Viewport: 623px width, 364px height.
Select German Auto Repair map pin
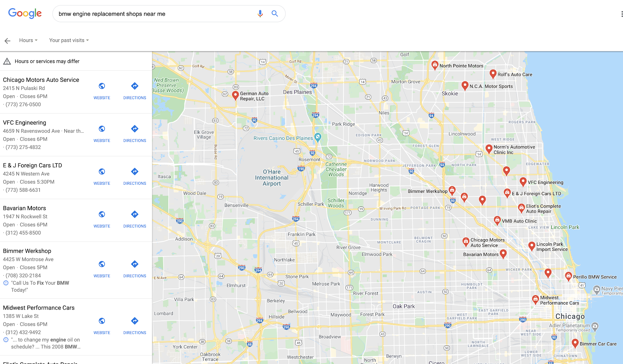click(235, 96)
